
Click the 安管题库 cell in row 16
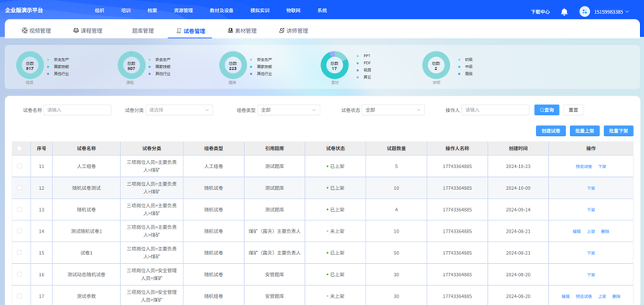coord(275,274)
